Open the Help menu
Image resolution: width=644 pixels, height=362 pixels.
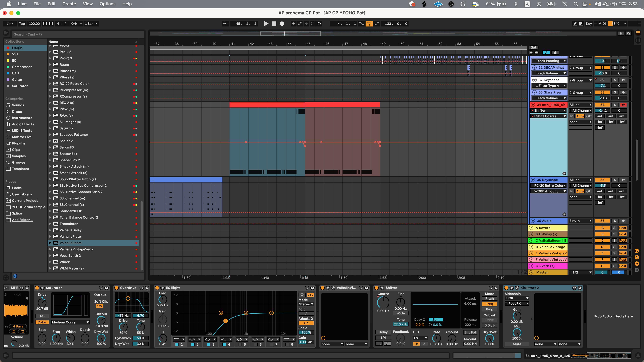(x=127, y=4)
